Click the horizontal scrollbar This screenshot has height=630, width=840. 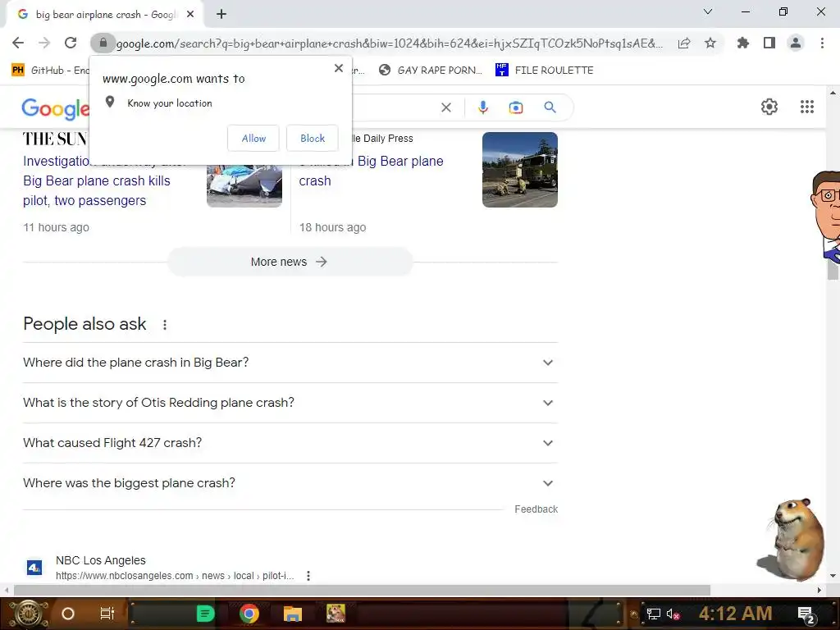click(x=362, y=591)
